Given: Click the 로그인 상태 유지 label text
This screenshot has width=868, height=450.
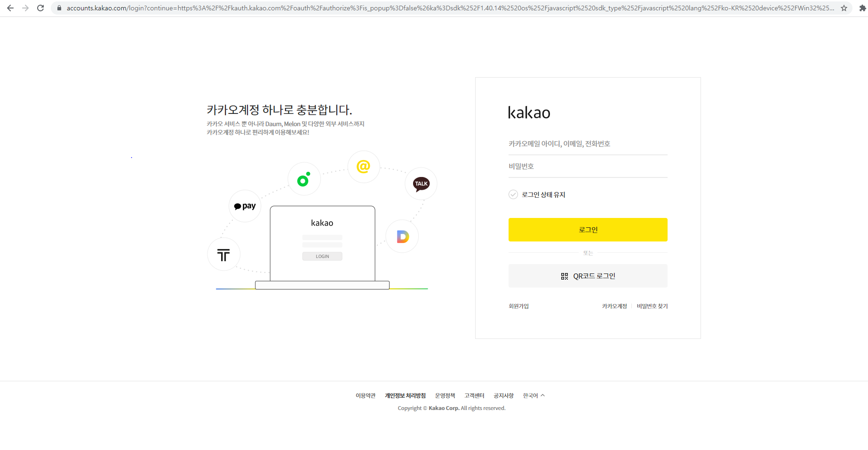Looking at the screenshot, I should point(543,194).
